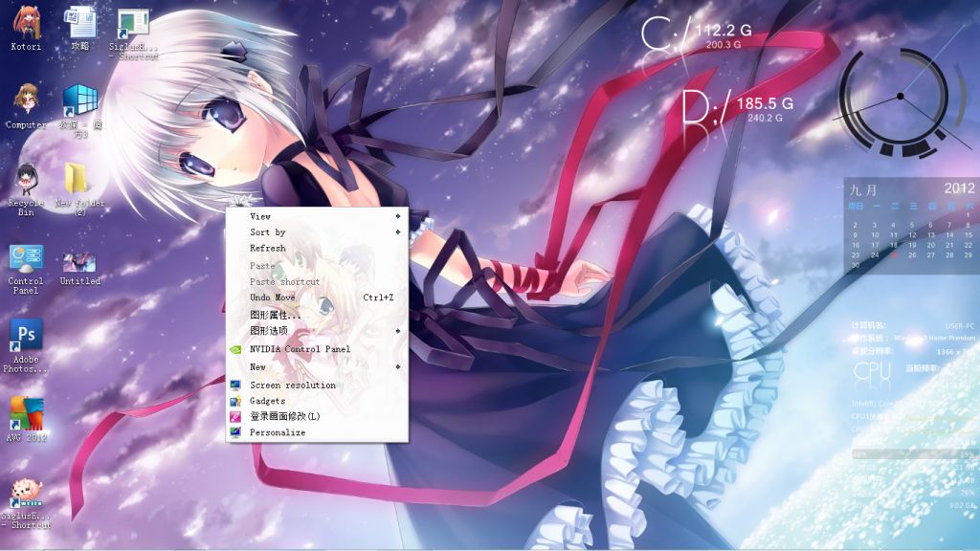Expand the View submenu arrow
980x551 pixels.
[x=397, y=216]
